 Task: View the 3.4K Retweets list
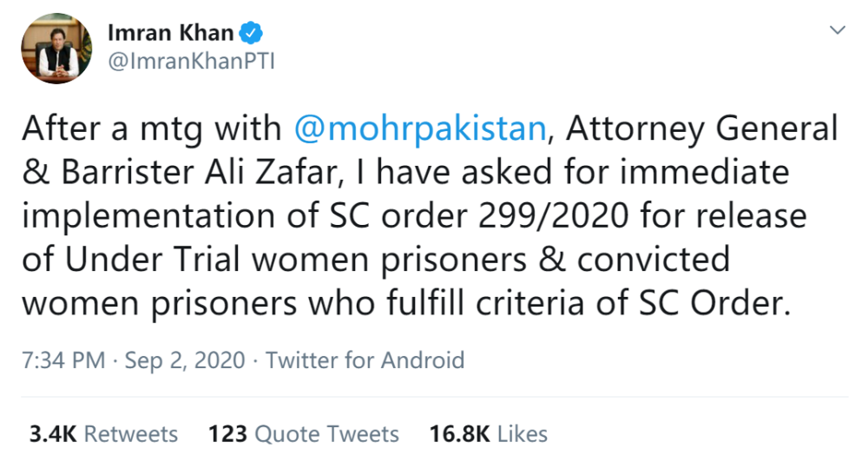[x=103, y=433]
